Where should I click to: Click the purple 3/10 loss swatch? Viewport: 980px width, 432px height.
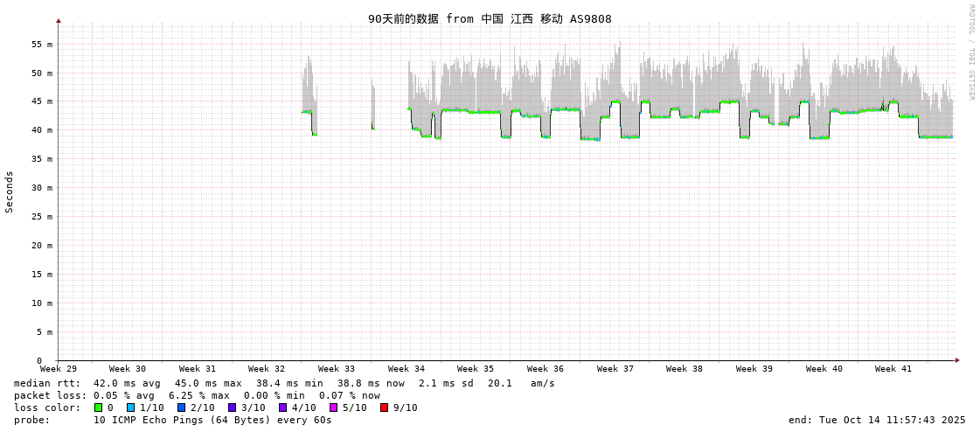click(232, 408)
